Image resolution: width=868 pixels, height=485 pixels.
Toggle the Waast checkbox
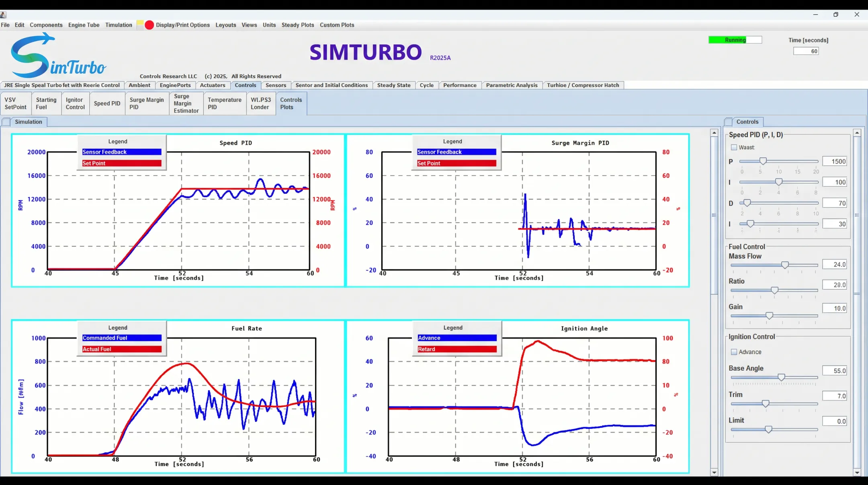point(734,148)
